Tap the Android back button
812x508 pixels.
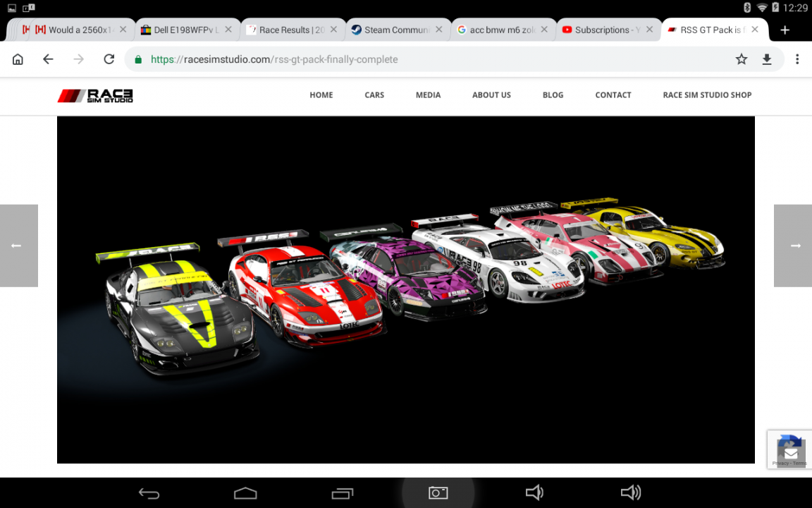pyautogui.click(x=149, y=493)
